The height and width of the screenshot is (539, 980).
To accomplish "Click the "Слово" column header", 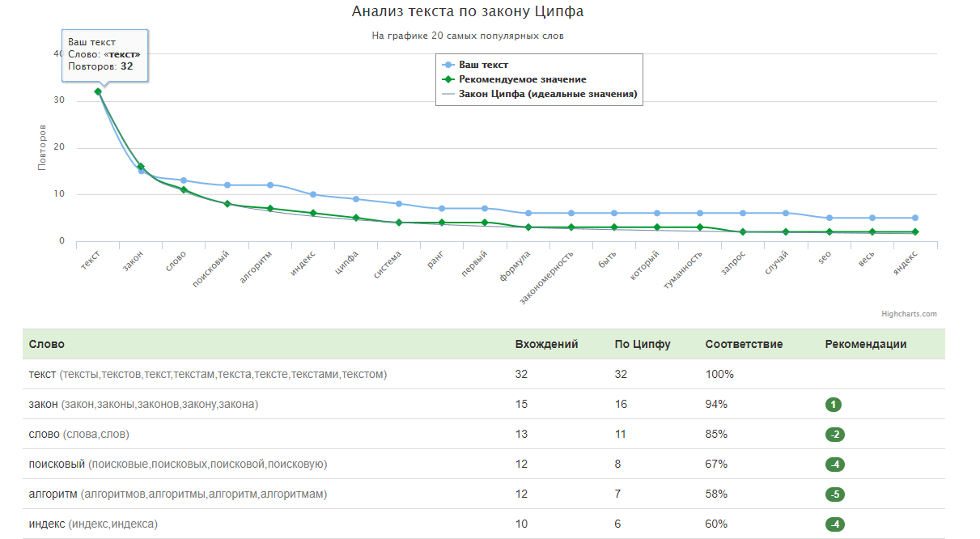I will click(47, 344).
